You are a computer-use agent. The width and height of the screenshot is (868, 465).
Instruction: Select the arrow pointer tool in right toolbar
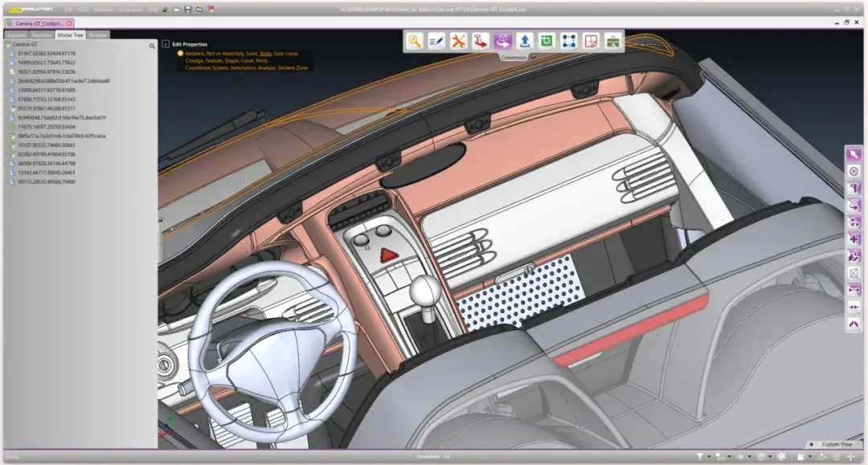coord(854,154)
